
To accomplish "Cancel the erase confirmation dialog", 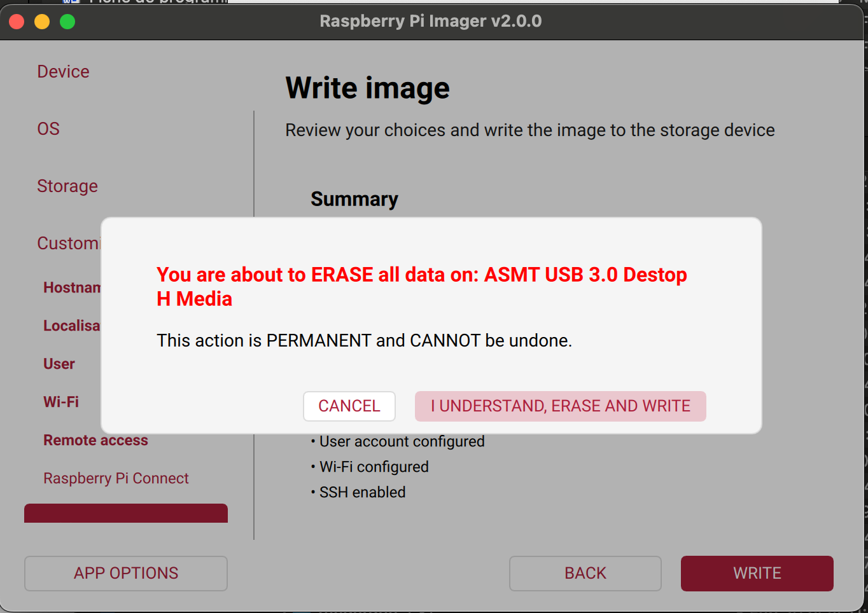I will pos(349,406).
